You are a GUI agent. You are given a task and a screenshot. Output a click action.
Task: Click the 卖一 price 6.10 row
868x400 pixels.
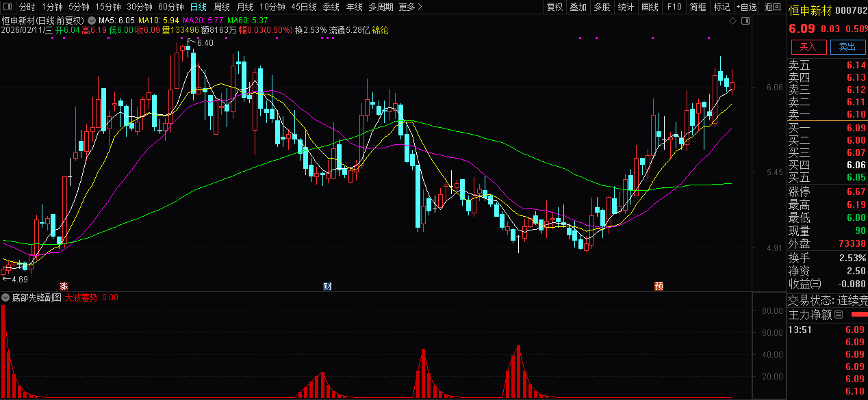tap(827, 114)
